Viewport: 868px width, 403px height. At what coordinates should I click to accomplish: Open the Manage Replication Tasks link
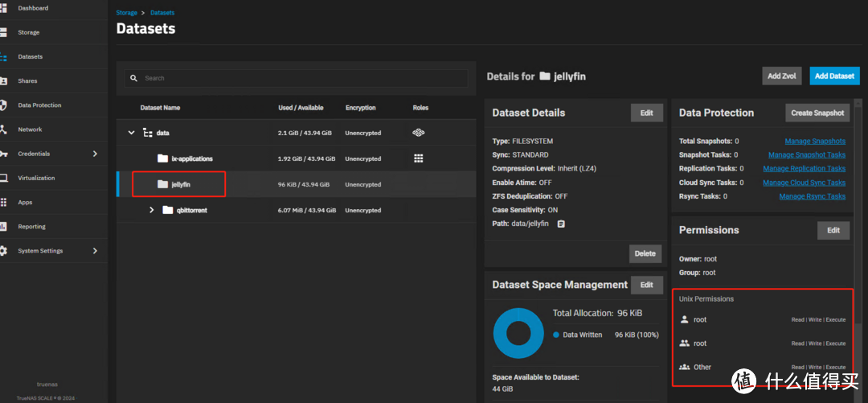[x=804, y=169]
